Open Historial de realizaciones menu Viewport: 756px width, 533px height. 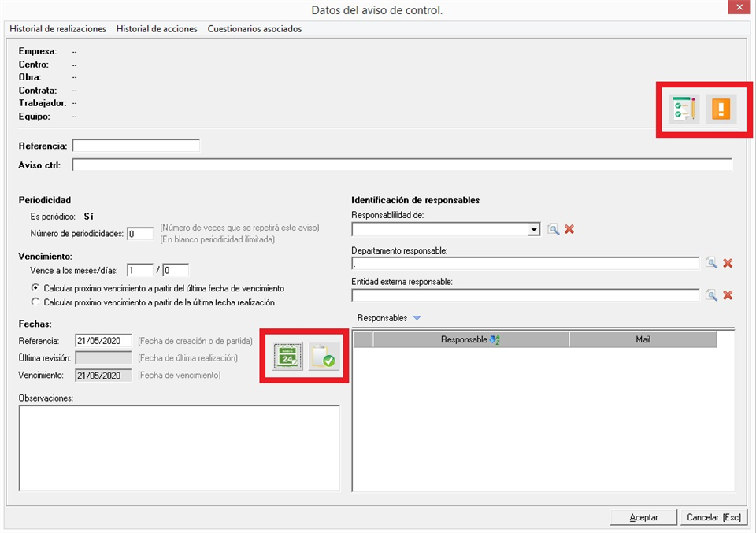[x=57, y=29]
